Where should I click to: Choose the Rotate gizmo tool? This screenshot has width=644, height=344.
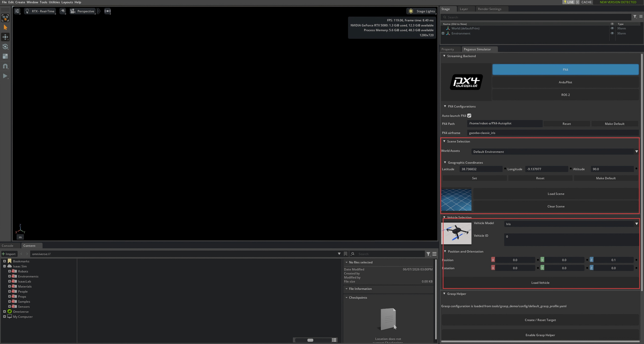(5, 47)
